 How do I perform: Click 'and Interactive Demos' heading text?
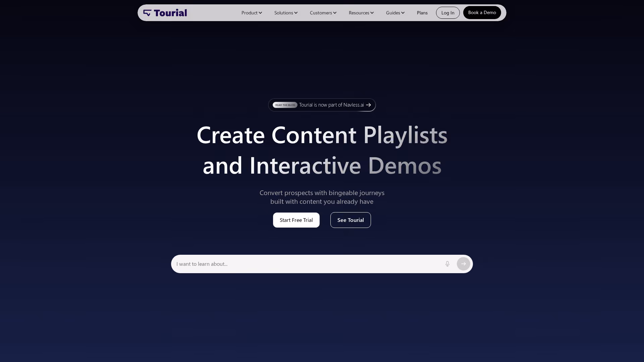pos(322,165)
